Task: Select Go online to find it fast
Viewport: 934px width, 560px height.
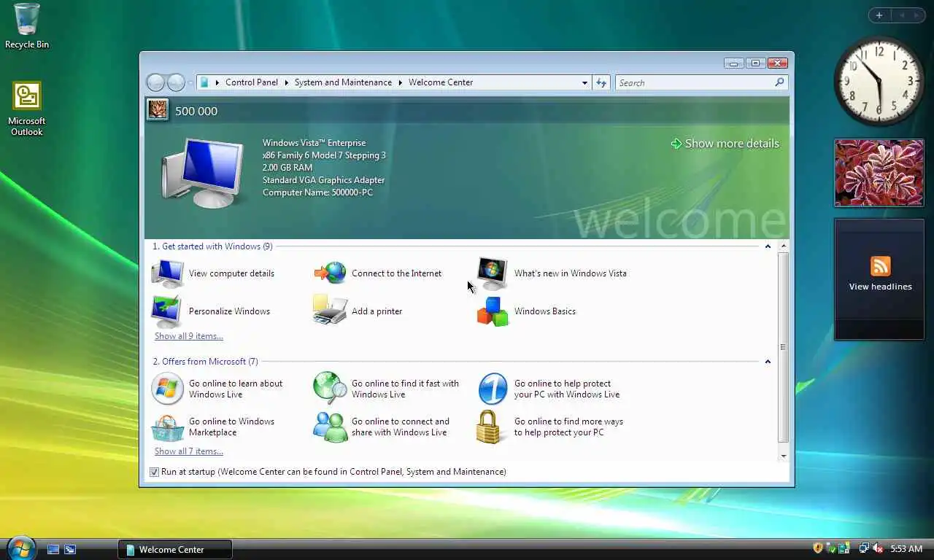Action: click(x=387, y=389)
